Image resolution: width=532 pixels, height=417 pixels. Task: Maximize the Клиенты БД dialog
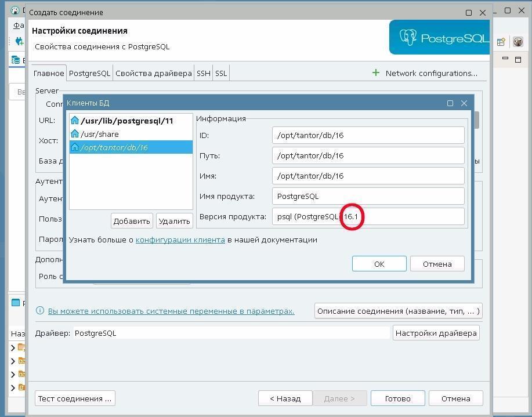(450, 103)
